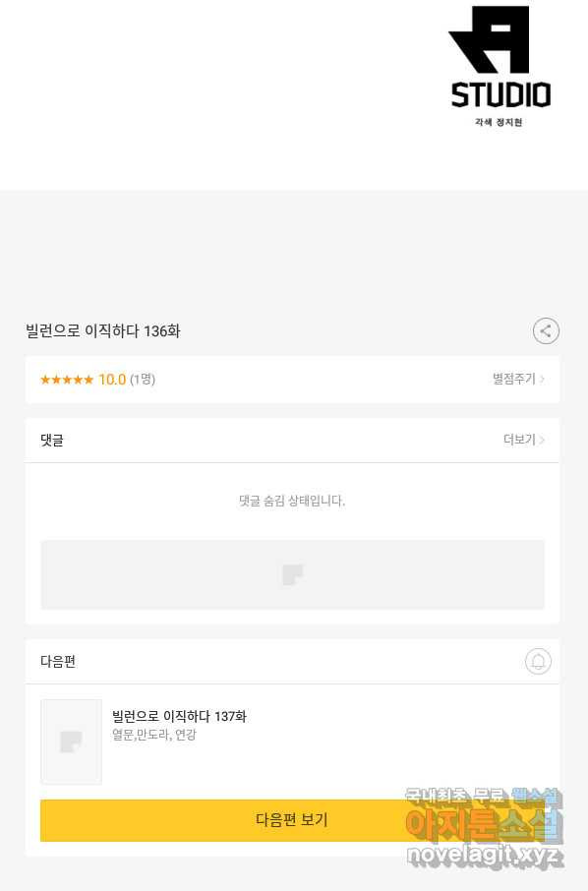Viewport: 588px width, 891px height.
Task: Select the 빌런으로 이직하다 137화 title link
Action: point(179,716)
